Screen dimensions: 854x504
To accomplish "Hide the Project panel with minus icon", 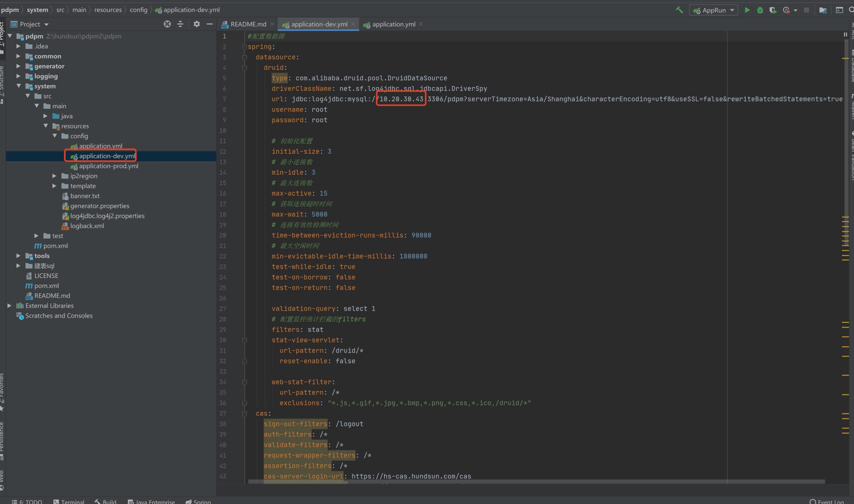I will coord(210,24).
